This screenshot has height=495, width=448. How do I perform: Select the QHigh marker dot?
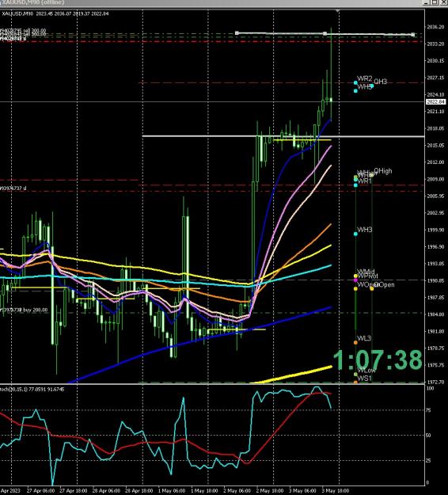pos(372,174)
